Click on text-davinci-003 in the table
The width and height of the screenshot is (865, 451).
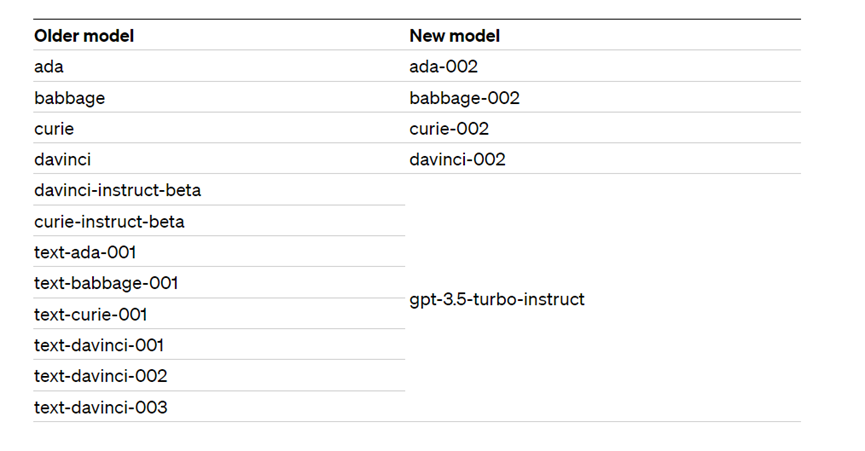click(x=101, y=407)
